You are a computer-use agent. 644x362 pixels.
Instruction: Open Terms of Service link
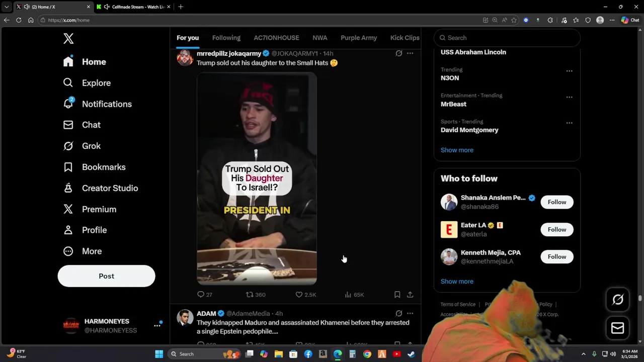(458, 304)
